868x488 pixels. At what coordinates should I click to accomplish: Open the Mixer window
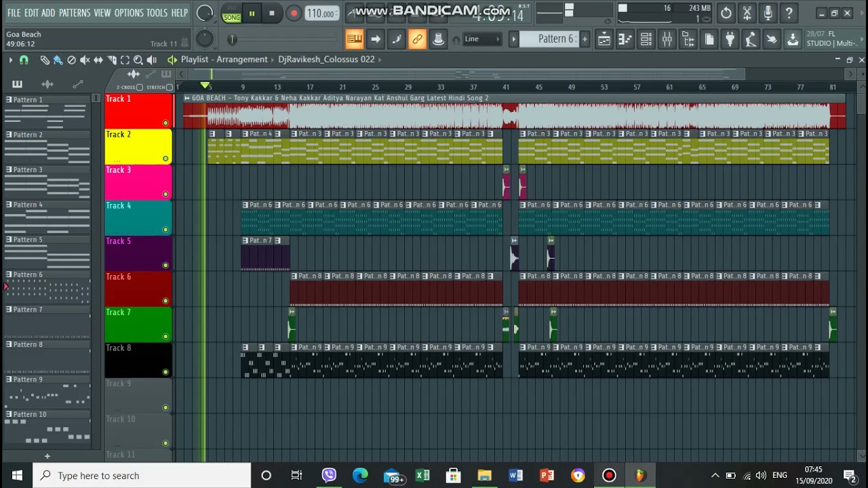(x=667, y=39)
